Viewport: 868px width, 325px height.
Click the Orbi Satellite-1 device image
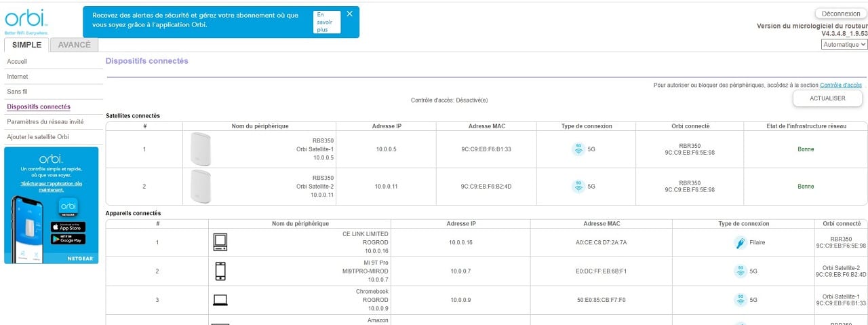(201, 149)
